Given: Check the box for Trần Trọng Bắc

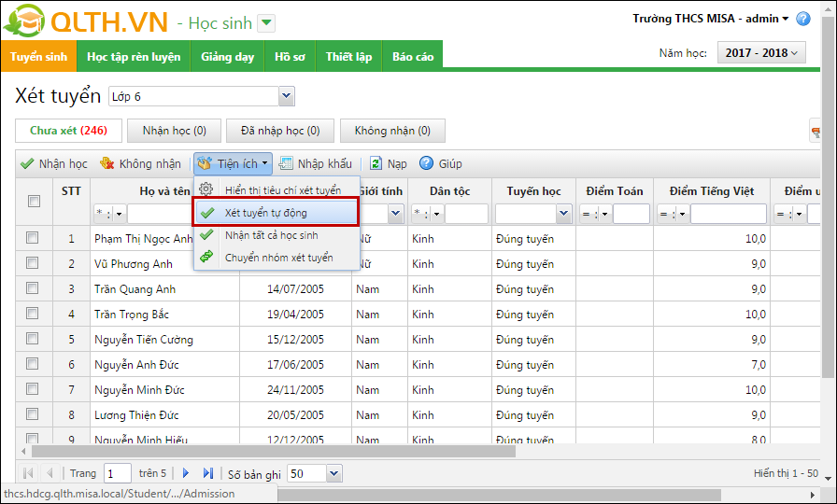Looking at the screenshot, I should tap(33, 313).
